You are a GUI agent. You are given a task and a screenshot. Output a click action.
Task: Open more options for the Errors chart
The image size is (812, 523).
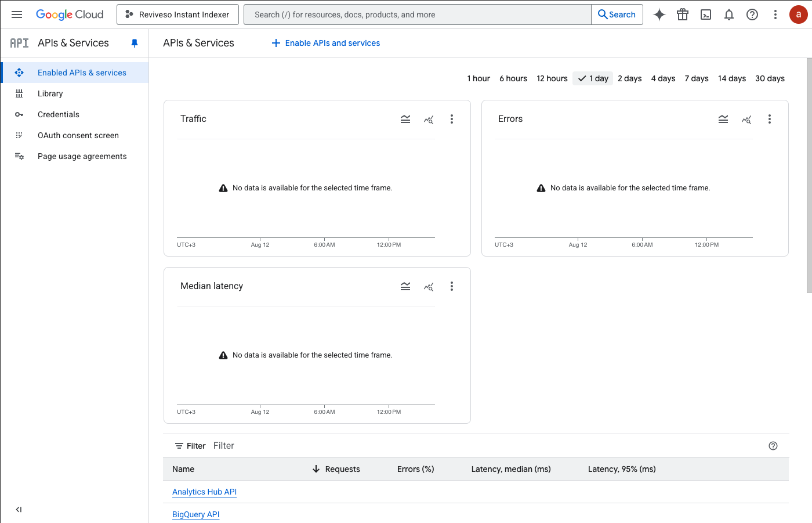[770, 119]
